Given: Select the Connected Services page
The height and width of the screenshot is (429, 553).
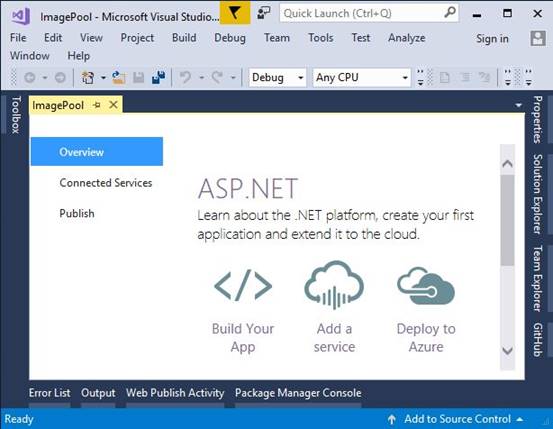Looking at the screenshot, I should 105,183.
